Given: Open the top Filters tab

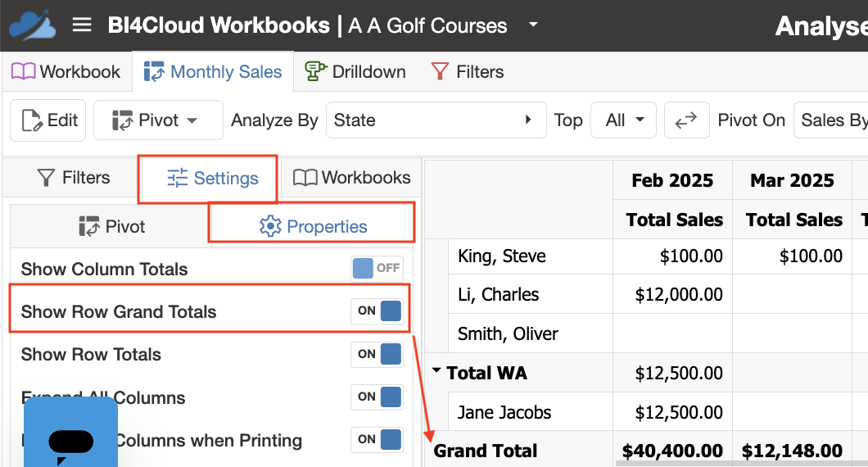Looking at the screenshot, I should tap(468, 71).
